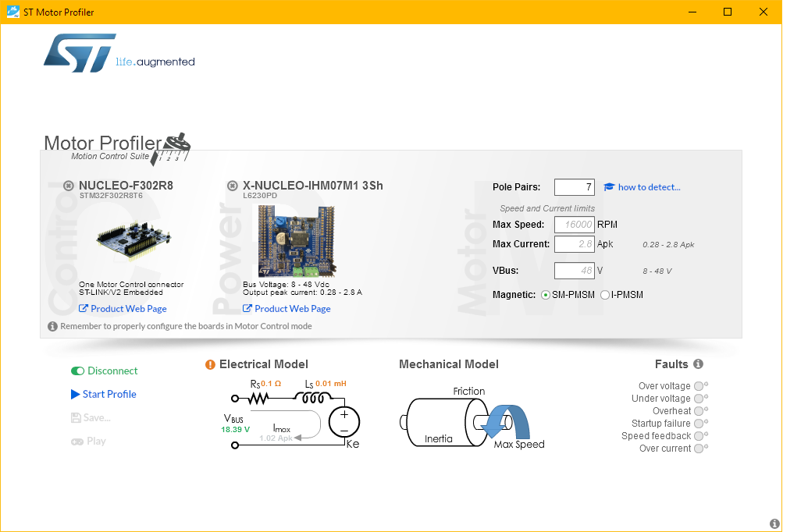Click the Over current fault indicator

click(x=699, y=449)
